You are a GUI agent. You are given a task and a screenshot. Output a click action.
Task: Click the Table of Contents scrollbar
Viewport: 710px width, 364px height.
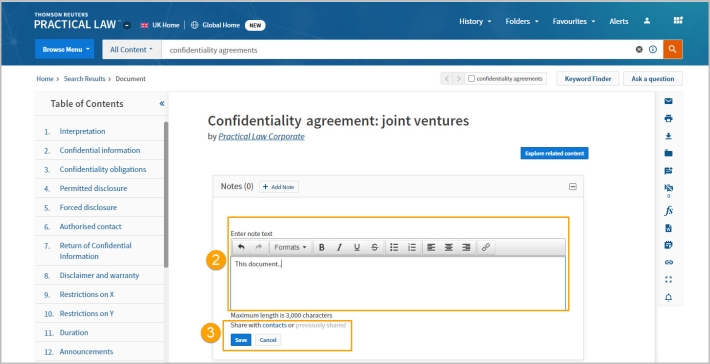coord(166,195)
